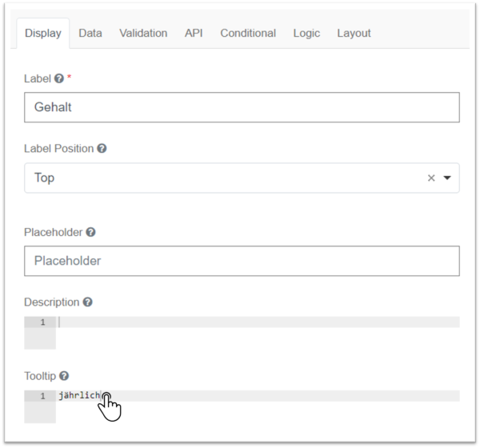Open the Validation tab

coord(143,33)
